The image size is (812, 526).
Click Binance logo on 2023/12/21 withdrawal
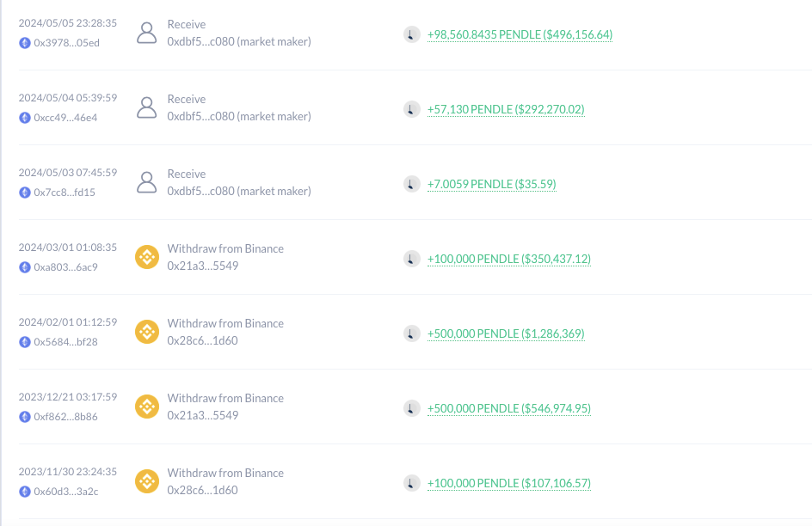click(147, 407)
